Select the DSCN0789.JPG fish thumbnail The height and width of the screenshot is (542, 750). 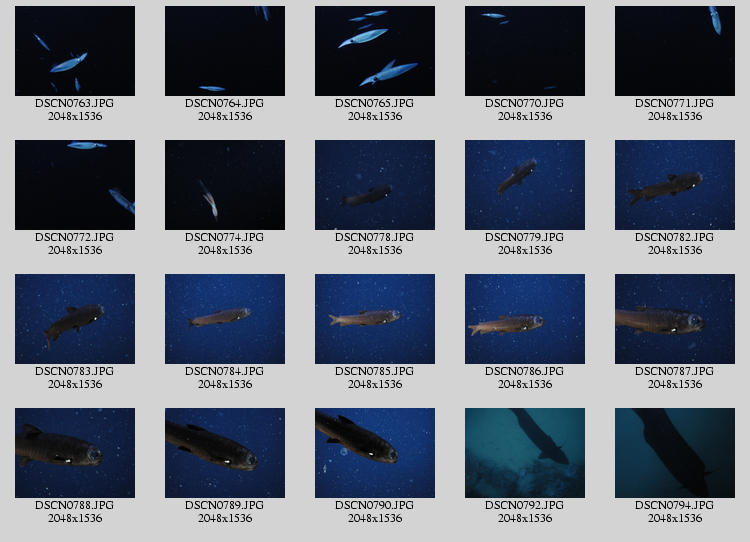pyautogui.click(x=224, y=453)
